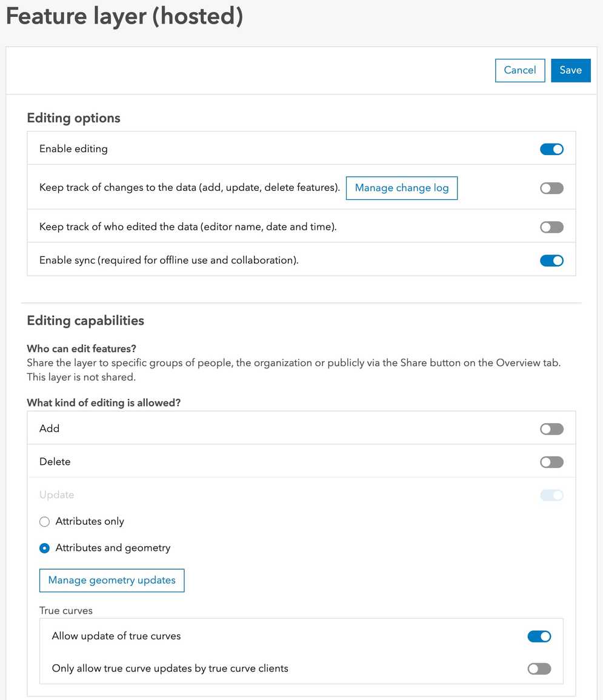The height and width of the screenshot is (700, 603).
Task: Disable Allow update of true curves
Action: [539, 636]
